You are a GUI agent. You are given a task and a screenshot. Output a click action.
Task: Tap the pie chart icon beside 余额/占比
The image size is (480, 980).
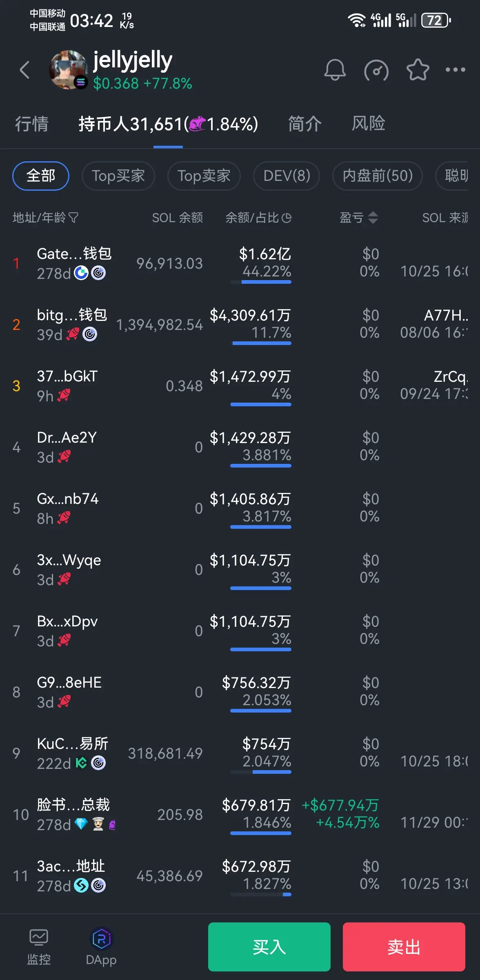[x=287, y=218]
